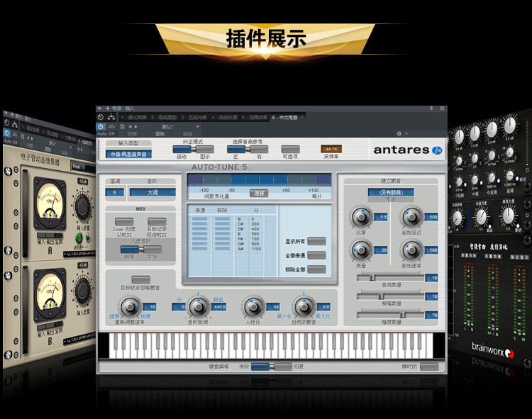532x419 pixels.
Task: Switch to tab 5 - 压限效果
Action: pos(255,117)
